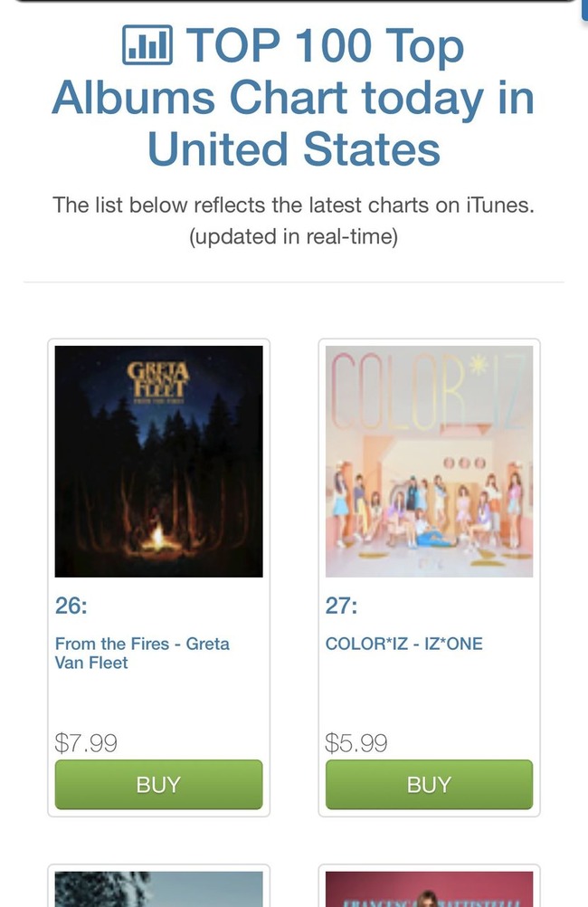The width and height of the screenshot is (588, 907).
Task: Buy the From the Fires album
Action: (x=158, y=785)
